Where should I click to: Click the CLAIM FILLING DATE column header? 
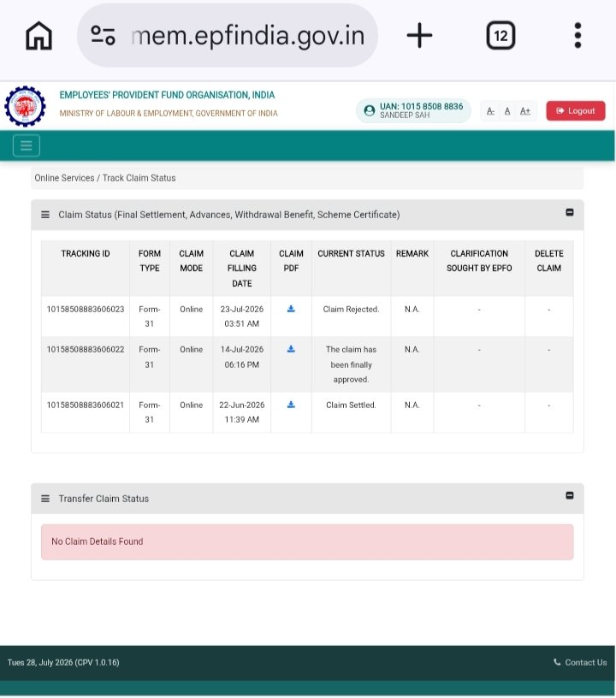point(241,269)
